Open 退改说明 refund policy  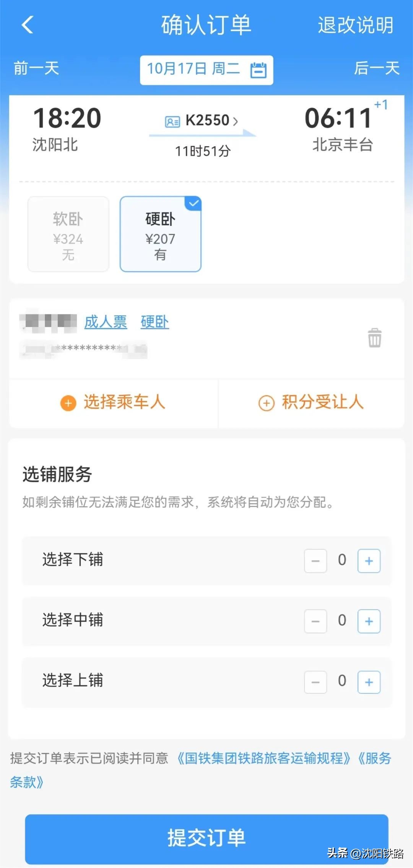click(355, 25)
